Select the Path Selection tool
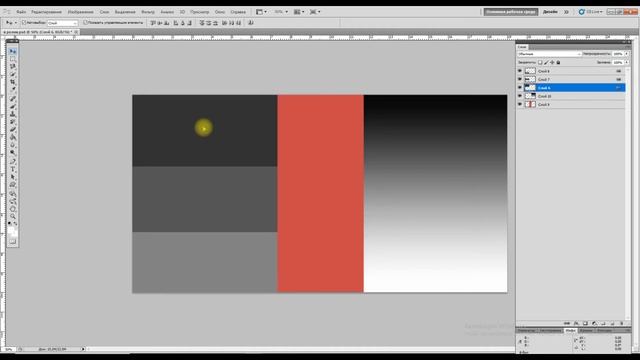This screenshot has width=640, height=360. (13, 177)
